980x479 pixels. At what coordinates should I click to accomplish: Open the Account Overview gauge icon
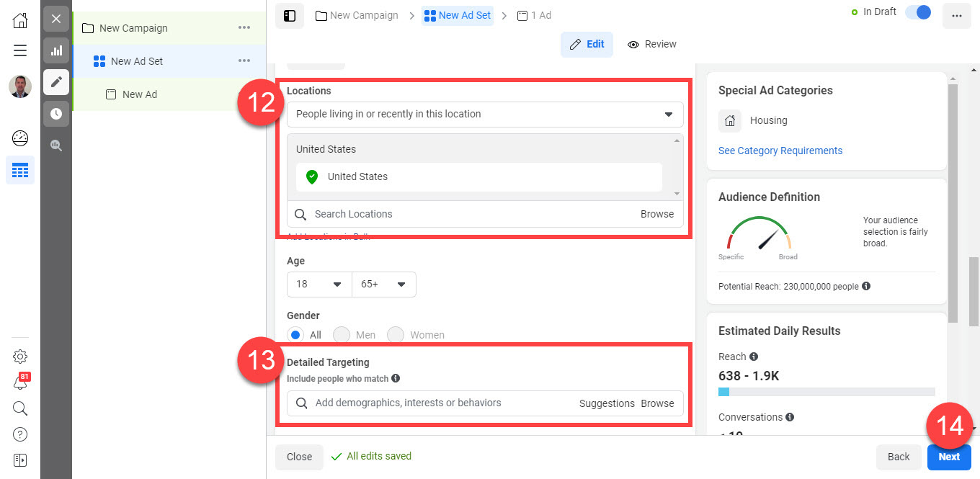click(x=20, y=138)
